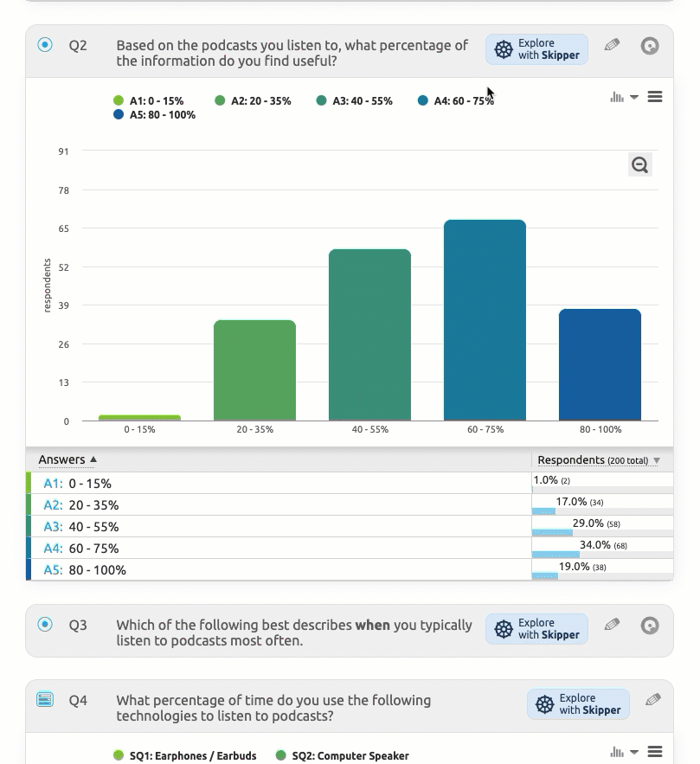Open the Q2 chart hamburger menu

655,97
